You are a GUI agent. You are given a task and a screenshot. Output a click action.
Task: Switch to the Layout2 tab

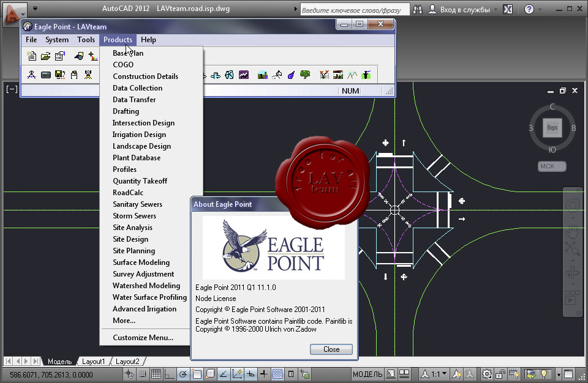[127, 361]
